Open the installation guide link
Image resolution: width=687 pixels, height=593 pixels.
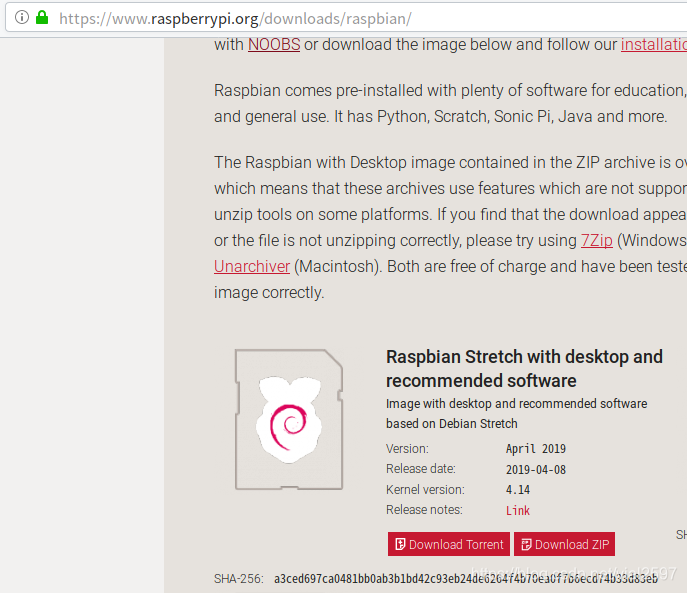654,45
